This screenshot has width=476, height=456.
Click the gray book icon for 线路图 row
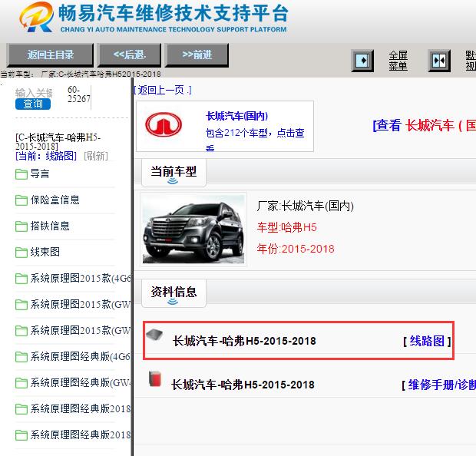(x=154, y=334)
